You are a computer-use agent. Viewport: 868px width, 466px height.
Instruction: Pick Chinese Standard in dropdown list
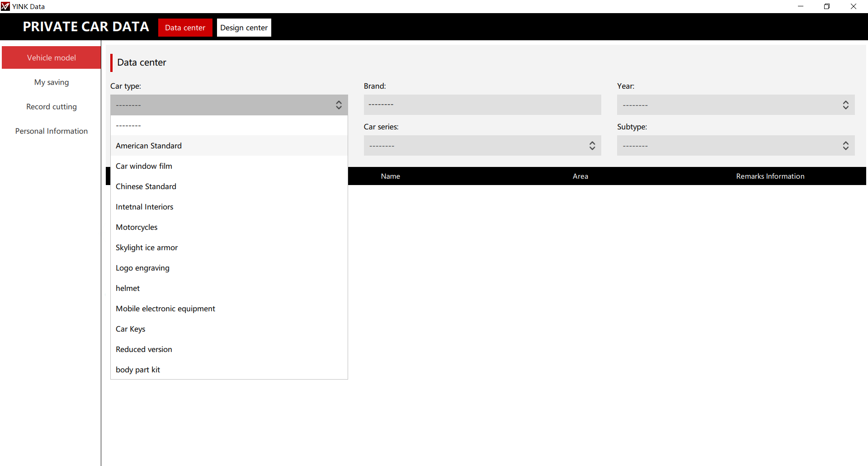[x=146, y=186]
